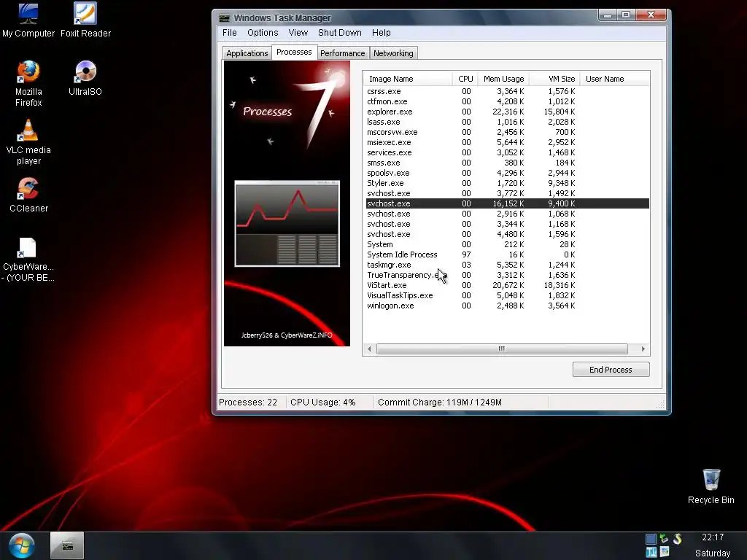Viewport: 747px width, 560px height.
Task: Select the TrueTransparency.exe process
Action: tap(508, 275)
